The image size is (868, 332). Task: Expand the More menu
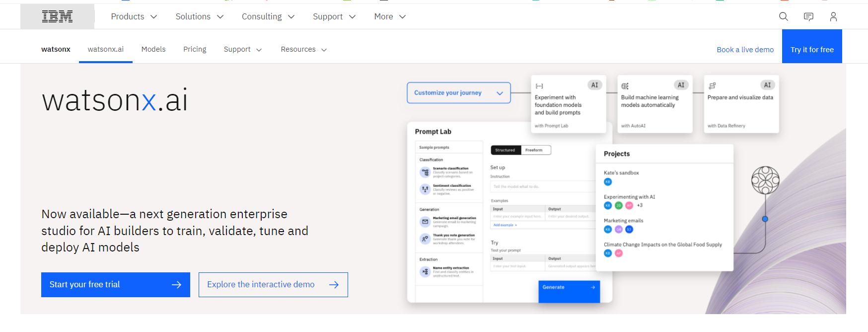click(390, 16)
